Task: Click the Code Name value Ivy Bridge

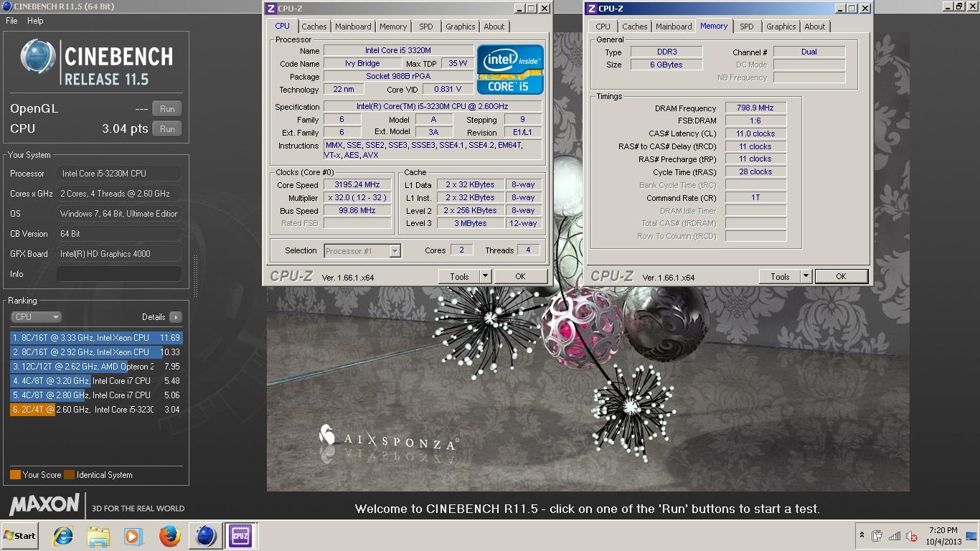Action: (x=362, y=64)
